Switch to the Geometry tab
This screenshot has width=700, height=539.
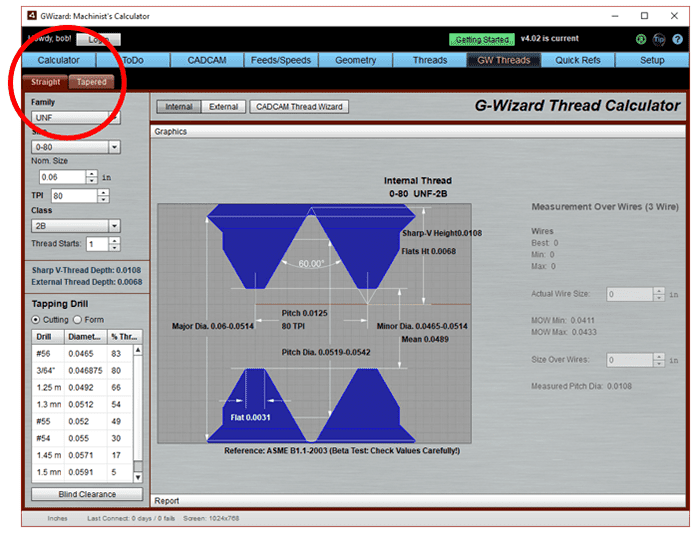click(356, 60)
